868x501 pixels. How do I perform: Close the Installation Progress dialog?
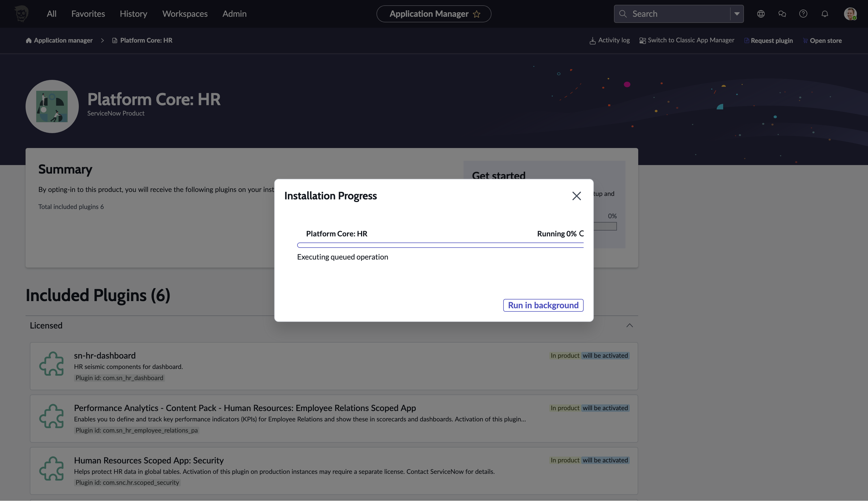pyautogui.click(x=576, y=196)
